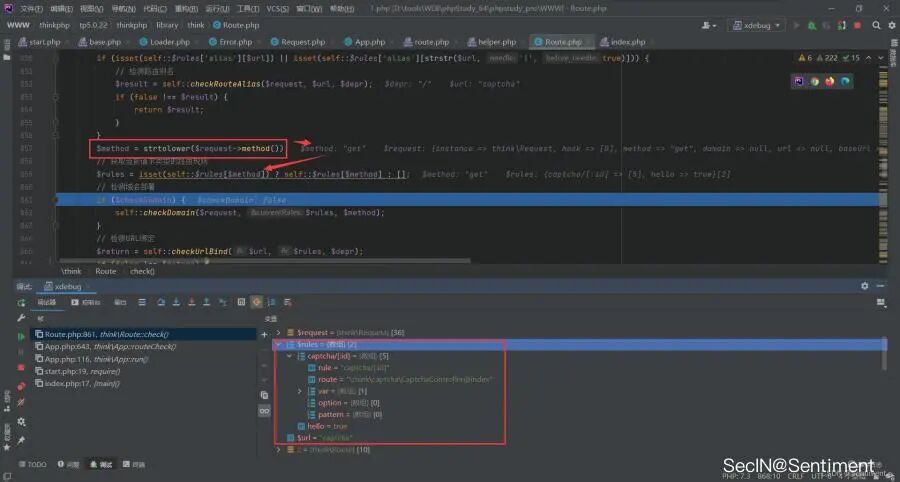Open the 文件(F) menu

point(31,9)
